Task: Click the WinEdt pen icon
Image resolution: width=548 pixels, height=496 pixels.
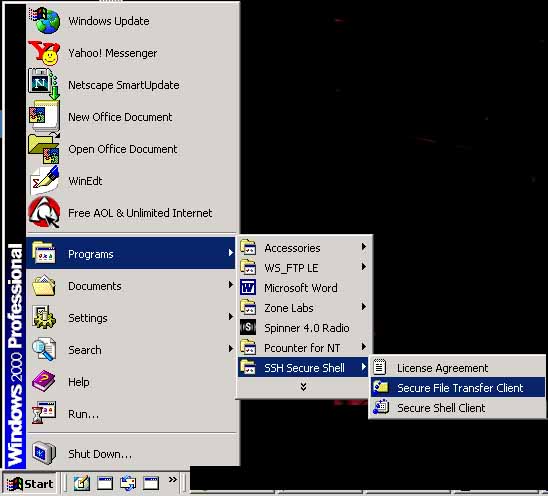Action: coord(45,181)
